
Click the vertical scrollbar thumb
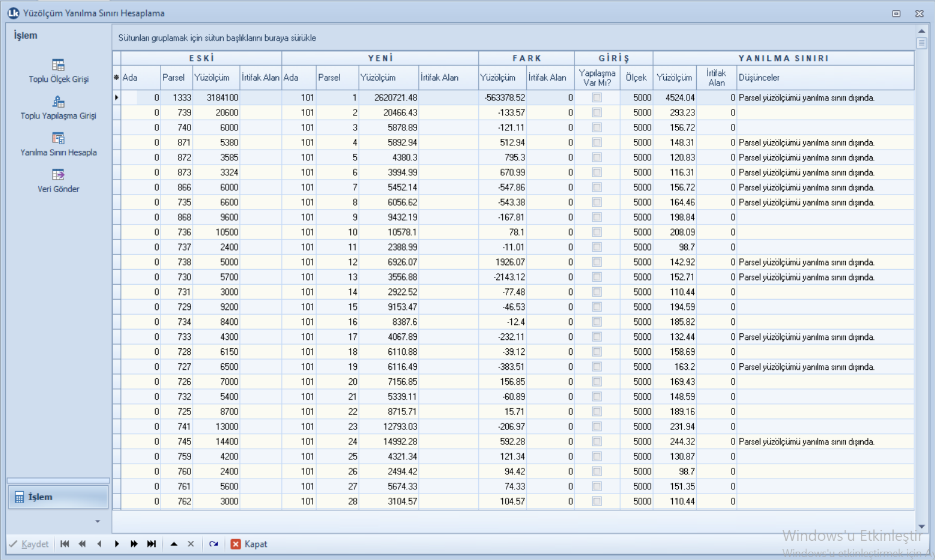[x=921, y=42]
